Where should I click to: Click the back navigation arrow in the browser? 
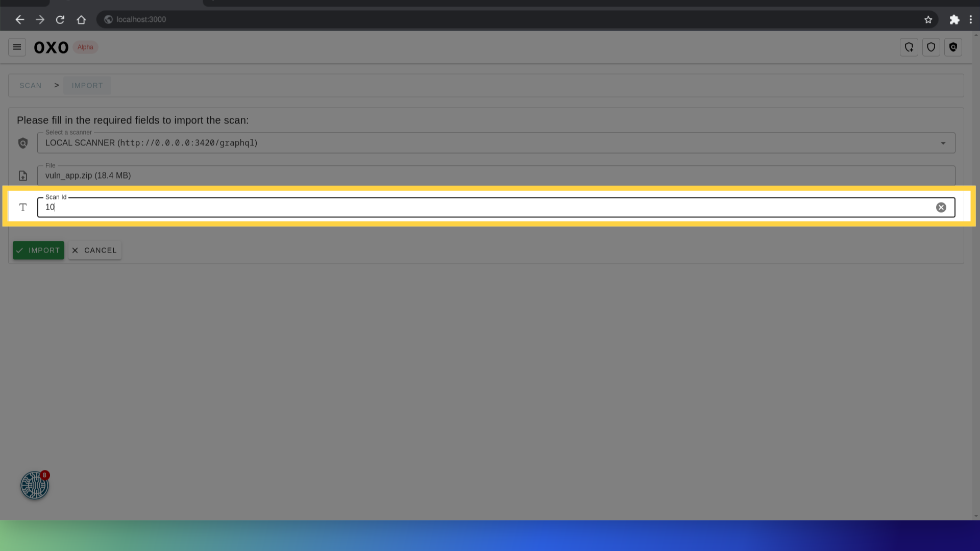click(19, 19)
